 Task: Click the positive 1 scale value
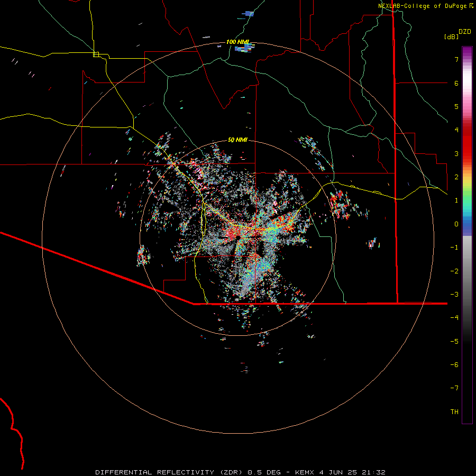pos(456,200)
